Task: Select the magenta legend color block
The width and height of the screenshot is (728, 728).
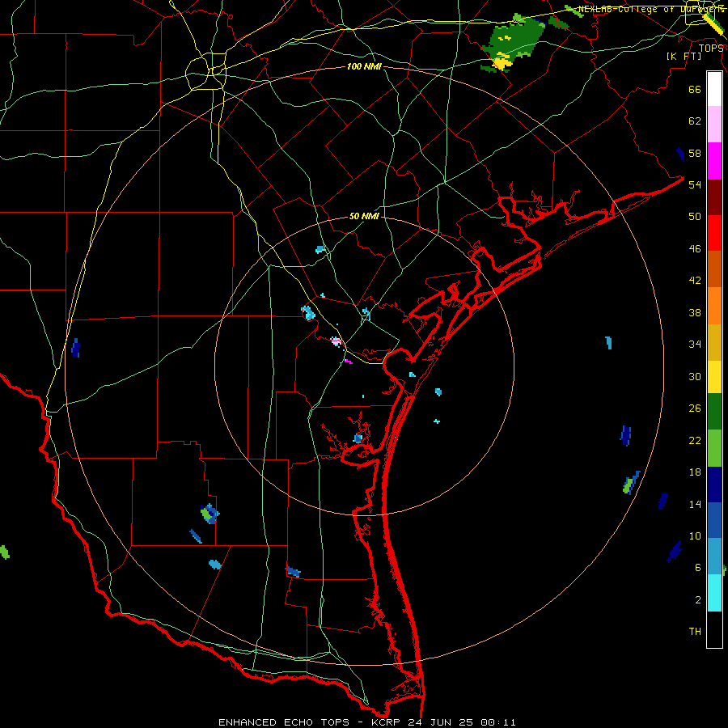Action: click(x=714, y=161)
